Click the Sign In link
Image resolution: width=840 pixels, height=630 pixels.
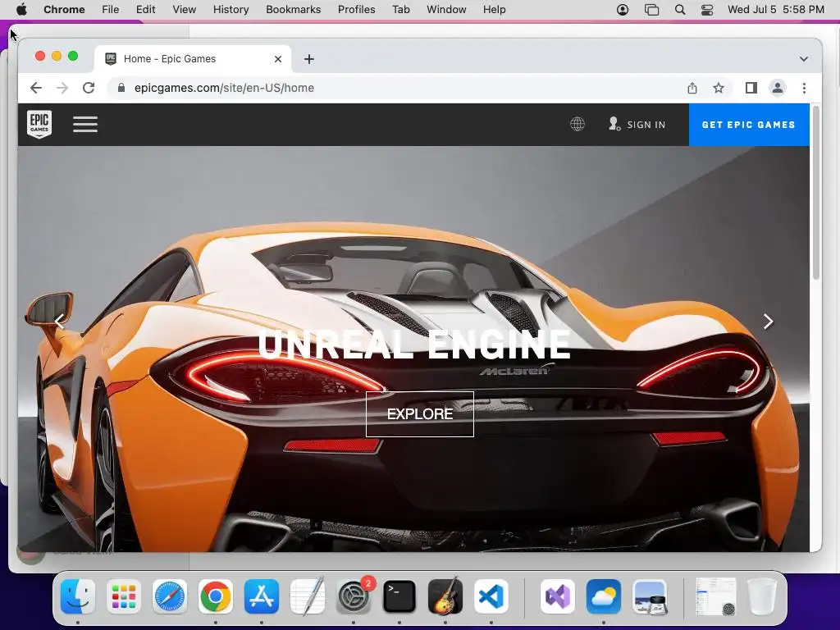click(x=637, y=125)
